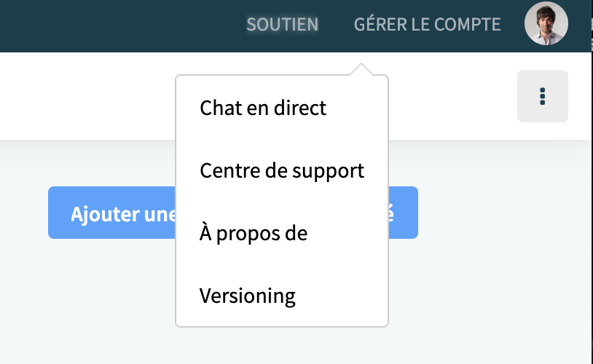
Task: Open the SOUTIEN menu in the header
Action: (x=282, y=25)
